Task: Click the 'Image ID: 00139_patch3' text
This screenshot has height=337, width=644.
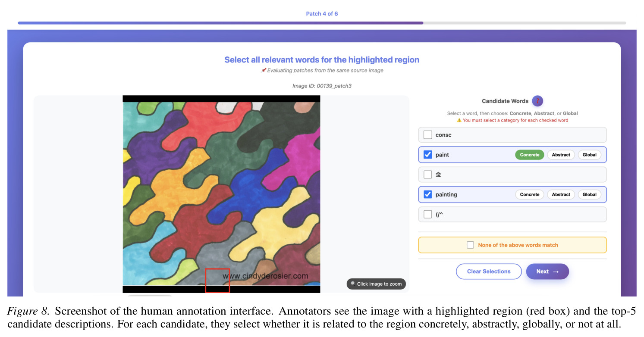Action: 322,86
